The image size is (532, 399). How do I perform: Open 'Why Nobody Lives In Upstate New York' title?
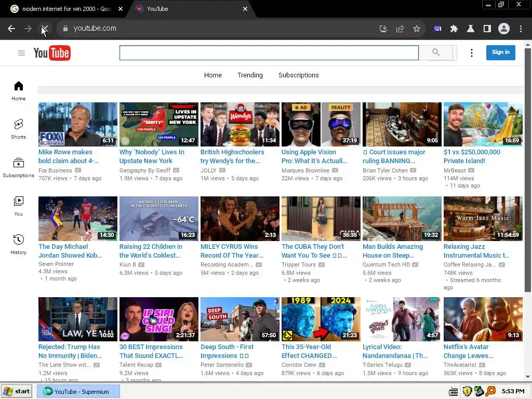pyautogui.click(x=152, y=156)
